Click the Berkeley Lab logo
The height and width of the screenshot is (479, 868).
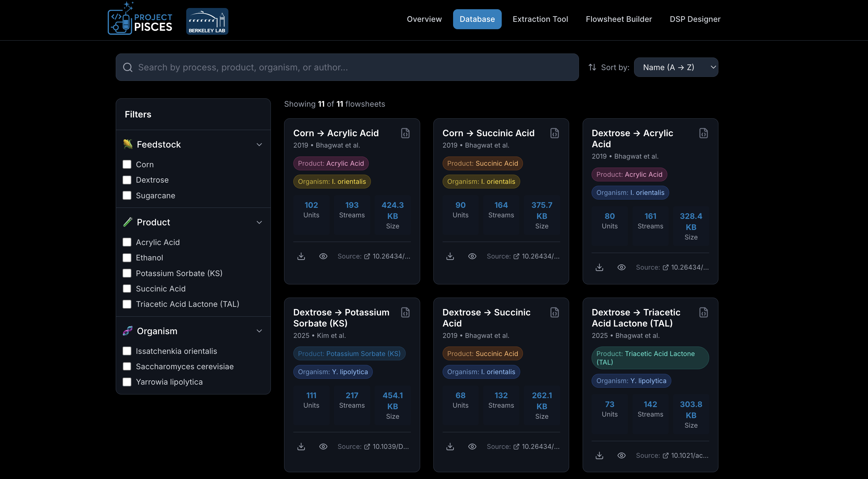point(207,21)
